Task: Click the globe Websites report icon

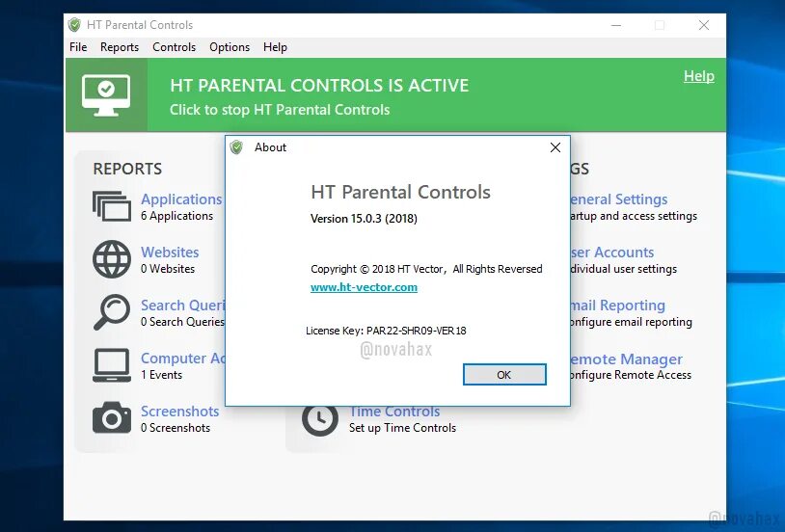Action: point(112,259)
